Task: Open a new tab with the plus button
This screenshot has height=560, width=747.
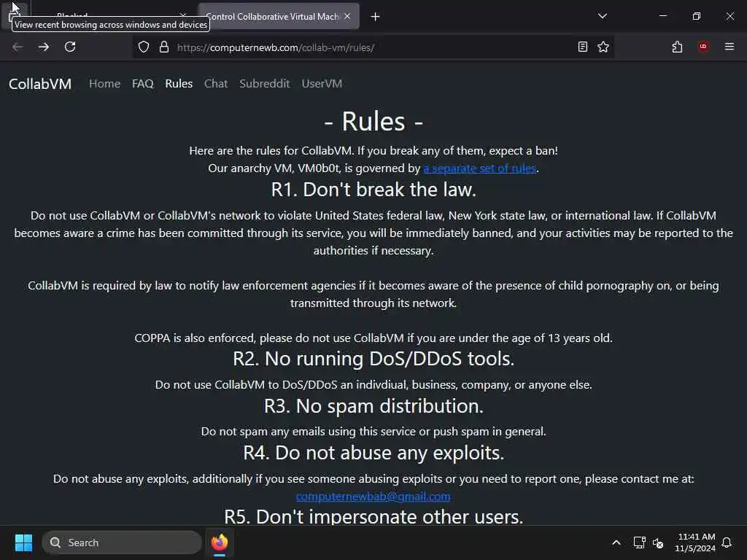Action: point(376,17)
